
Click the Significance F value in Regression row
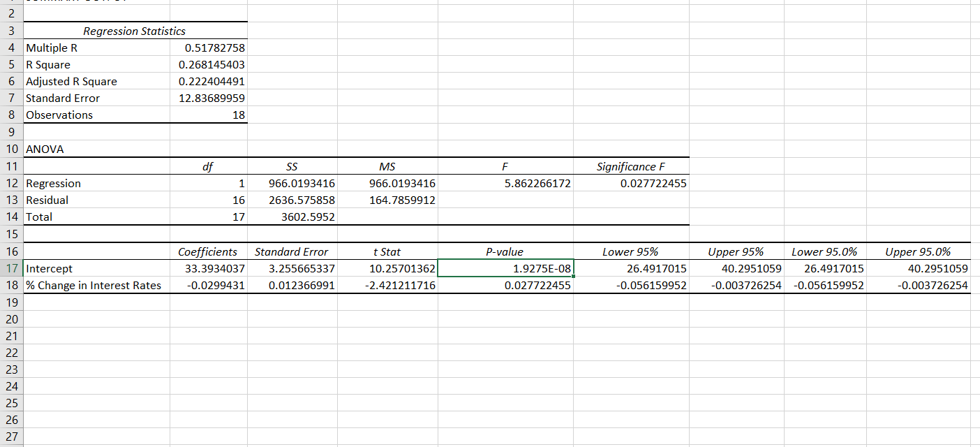(x=631, y=184)
